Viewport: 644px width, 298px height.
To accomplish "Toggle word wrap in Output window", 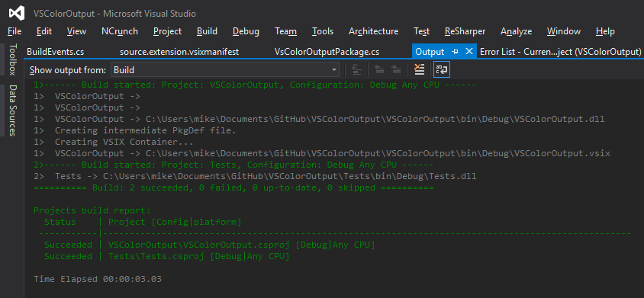I will point(442,70).
